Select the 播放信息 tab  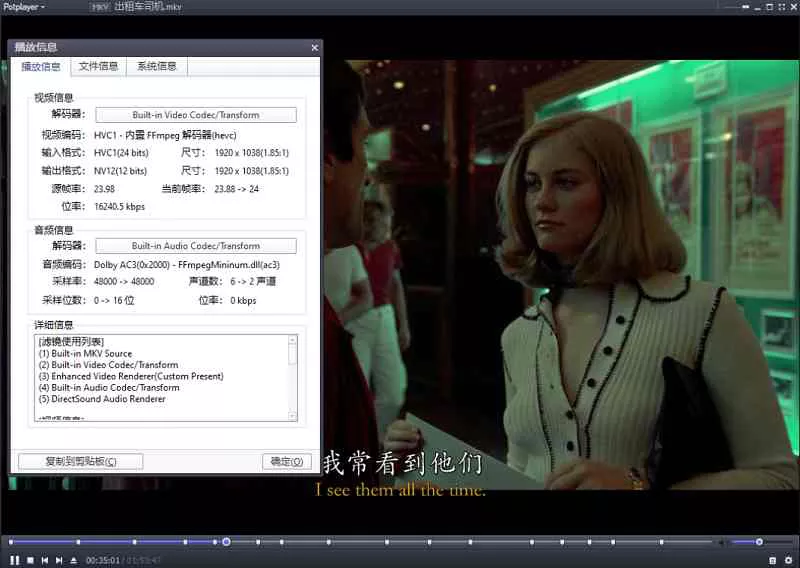coord(41,67)
